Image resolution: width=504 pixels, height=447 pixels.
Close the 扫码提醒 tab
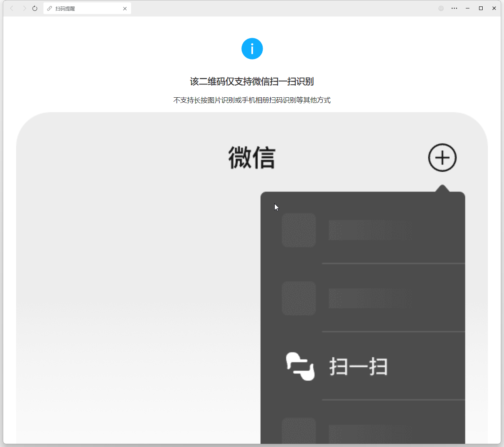click(125, 8)
